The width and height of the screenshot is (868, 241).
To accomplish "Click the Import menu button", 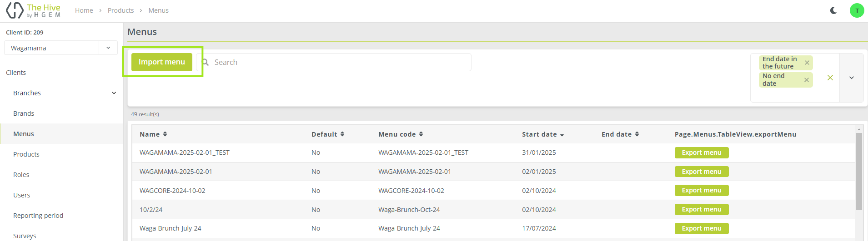I will coord(161,62).
